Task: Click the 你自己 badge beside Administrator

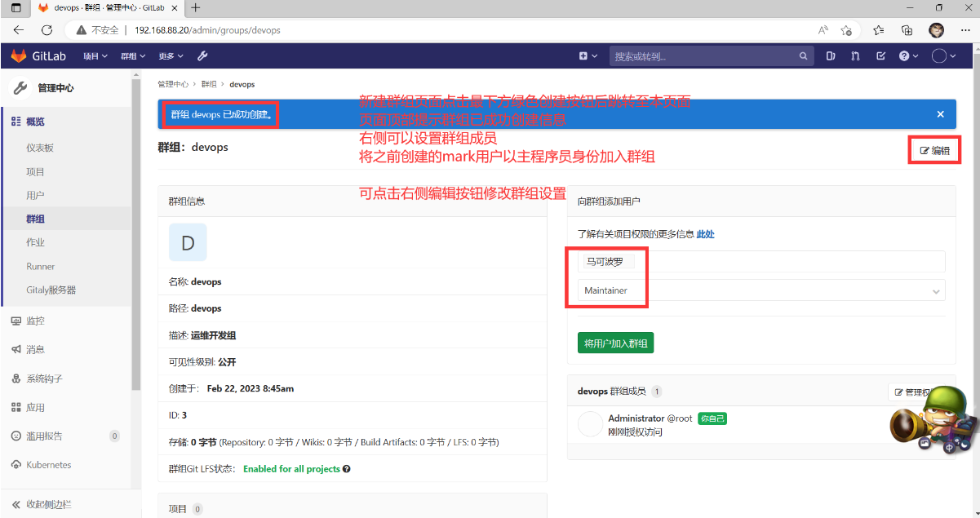Action: [x=712, y=418]
